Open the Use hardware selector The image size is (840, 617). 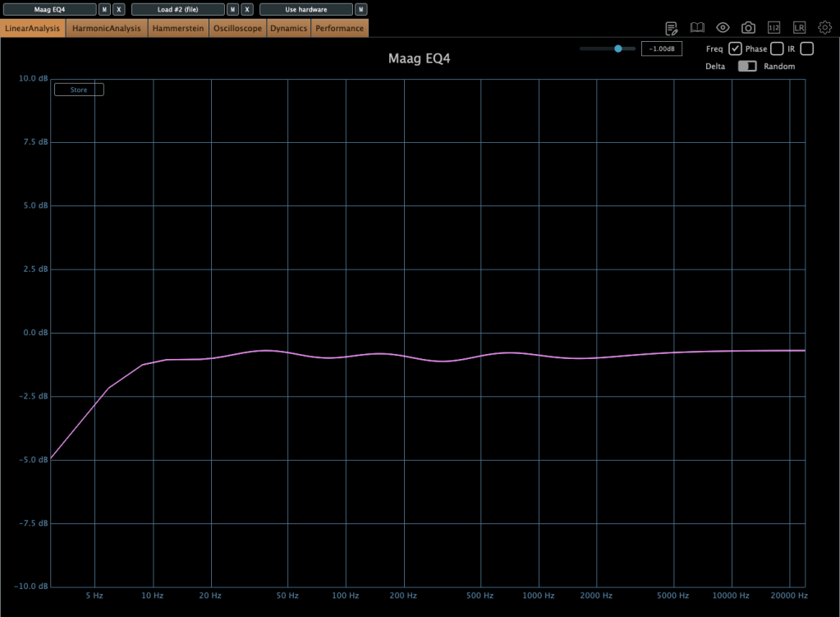pyautogui.click(x=305, y=10)
